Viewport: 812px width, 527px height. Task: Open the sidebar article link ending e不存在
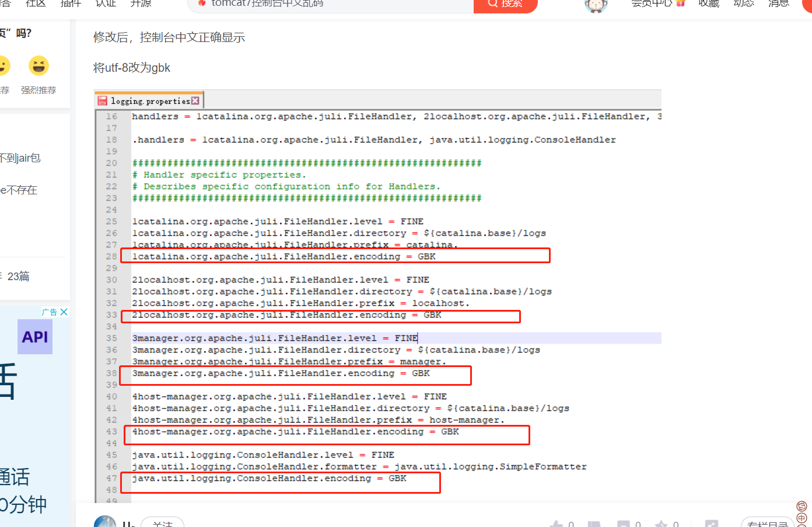(x=19, y=190)
